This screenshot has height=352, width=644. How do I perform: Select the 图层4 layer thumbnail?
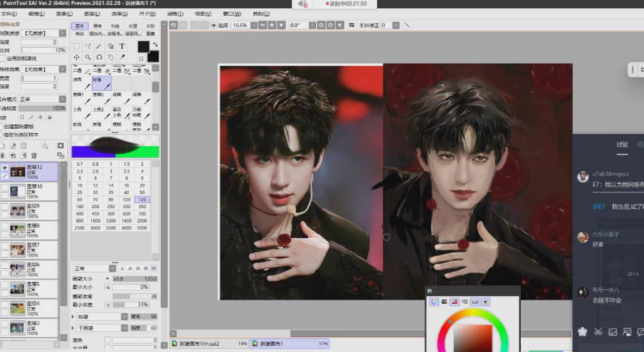point(18,308)
